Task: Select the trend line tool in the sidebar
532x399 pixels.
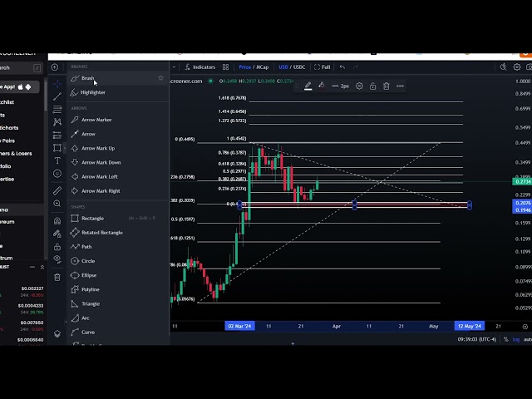Action: (57, 96)
